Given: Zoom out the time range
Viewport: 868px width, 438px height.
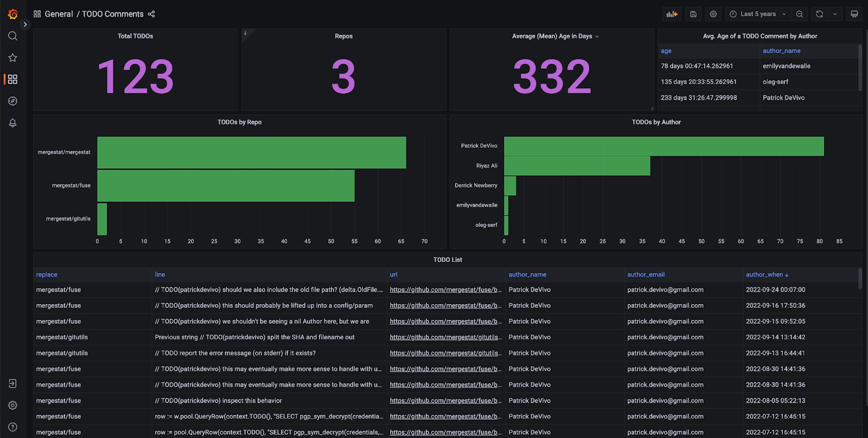Looking at the screenshot, I should point(800,14).
